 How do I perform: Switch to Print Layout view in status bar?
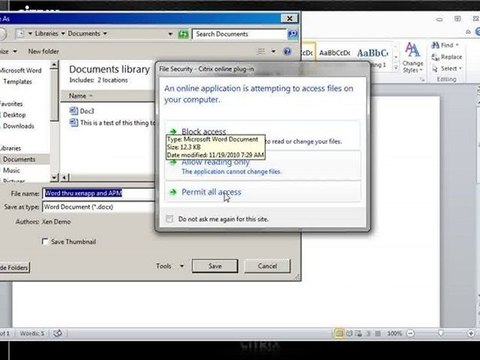pyautogui.click(x=339, y=333)
